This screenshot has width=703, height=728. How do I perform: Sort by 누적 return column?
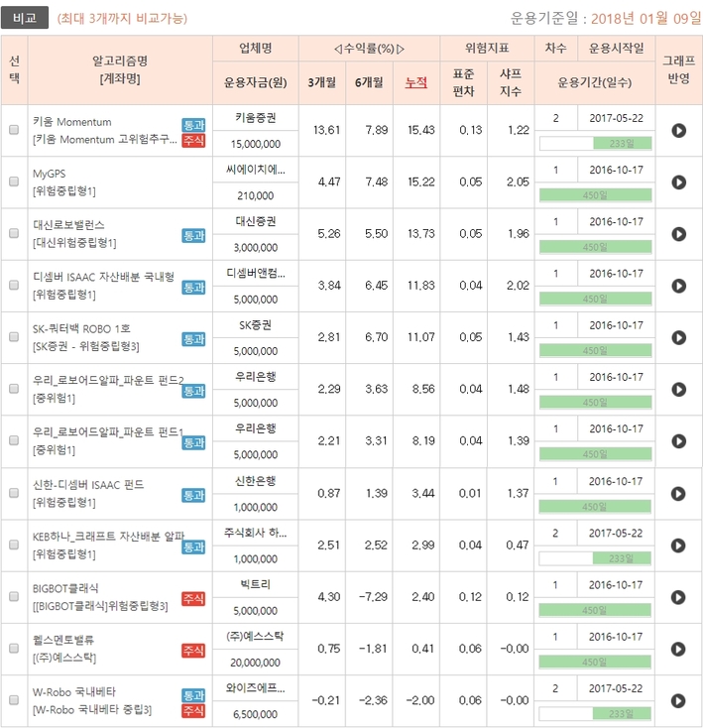tap(415, 82)
